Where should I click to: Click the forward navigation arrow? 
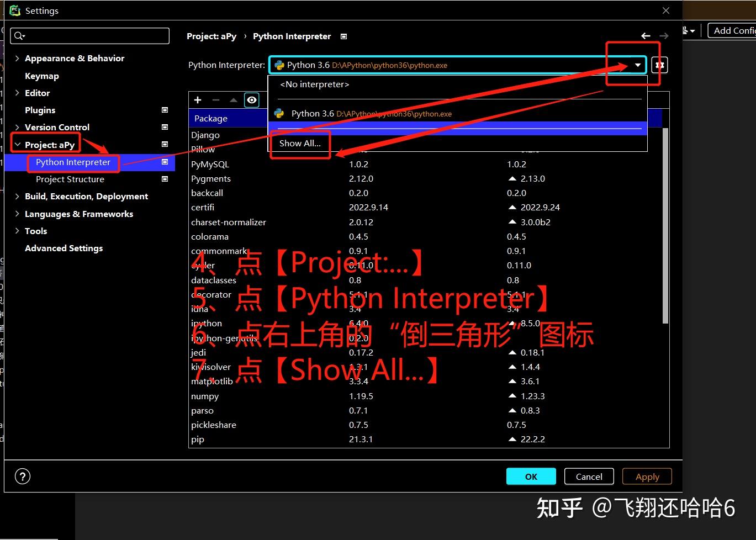664,35
